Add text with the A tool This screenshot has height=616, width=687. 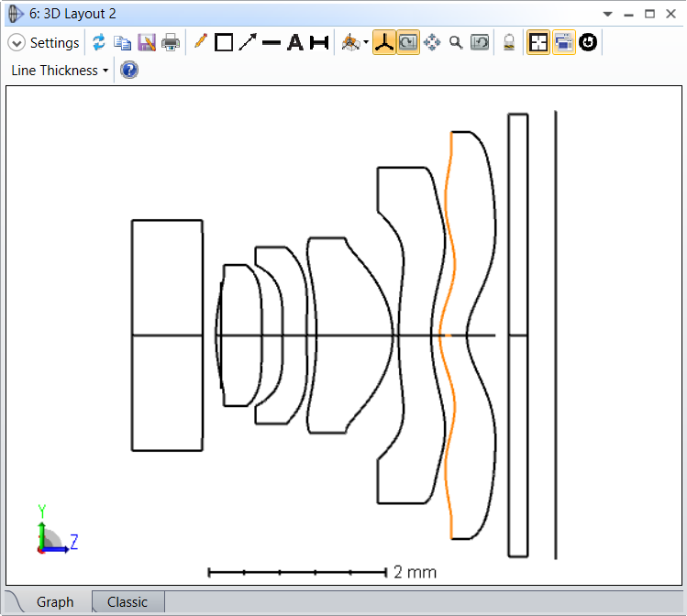click(x=294, y=42)
